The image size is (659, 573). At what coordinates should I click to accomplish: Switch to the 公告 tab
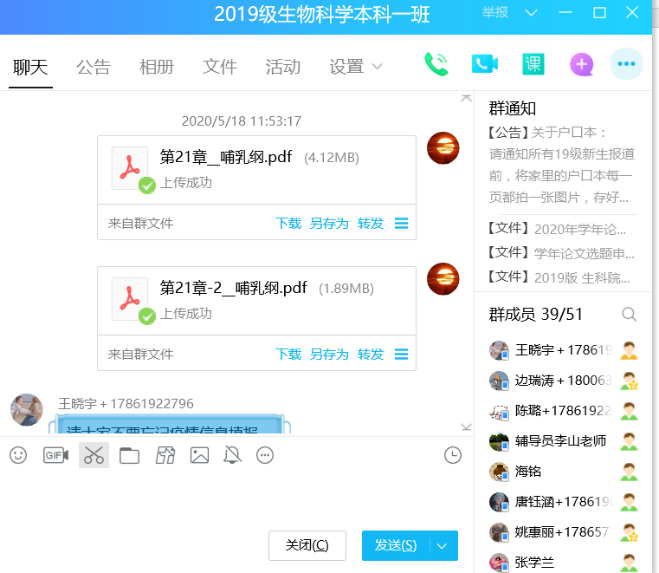click(93, 67)
